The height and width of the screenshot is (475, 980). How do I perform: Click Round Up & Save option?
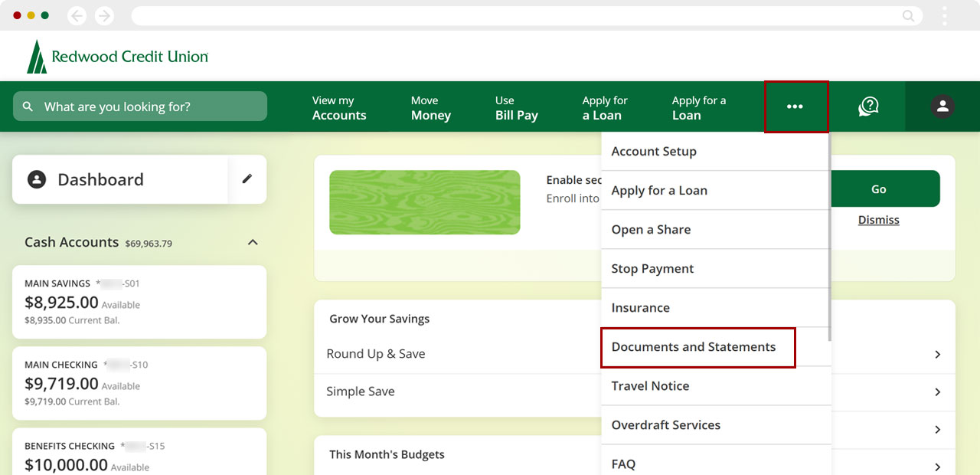375,354
